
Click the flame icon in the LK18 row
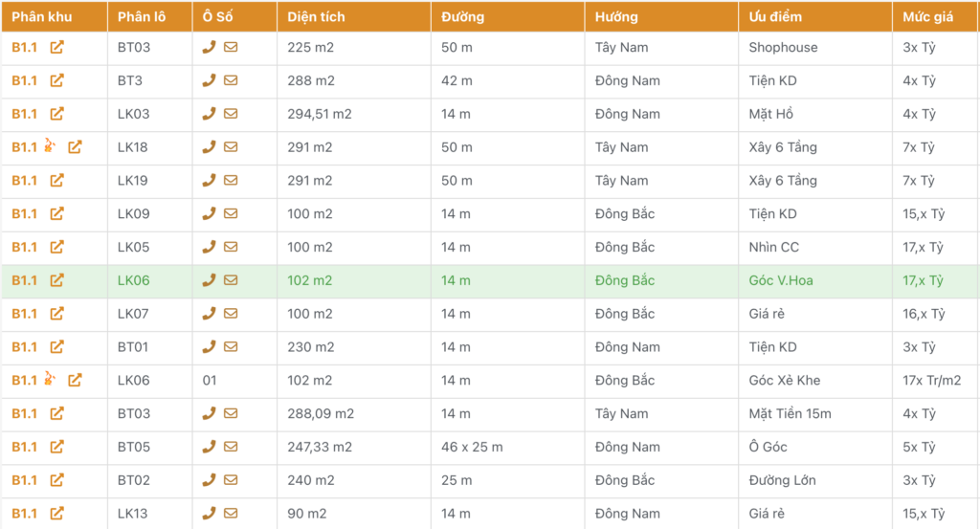click(50, 147)
